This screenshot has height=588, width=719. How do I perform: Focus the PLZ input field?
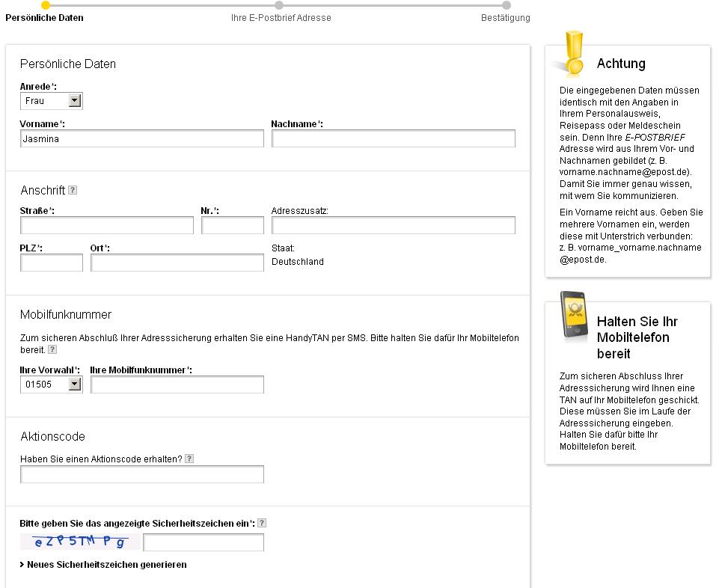click(x=52, y=263)
